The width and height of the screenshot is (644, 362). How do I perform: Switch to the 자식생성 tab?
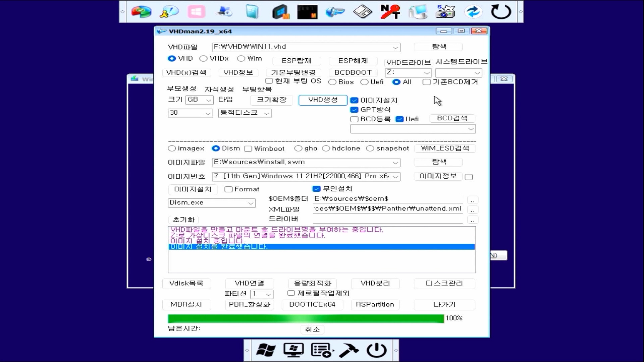(219, 89)
